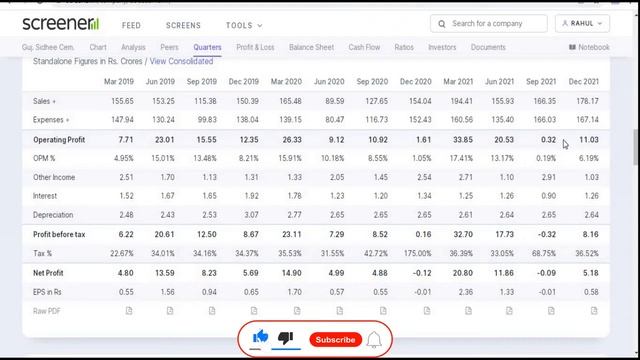Click the search magnifier icon
This screenshot has height=360, width=640.
click(x=442, y=24)
